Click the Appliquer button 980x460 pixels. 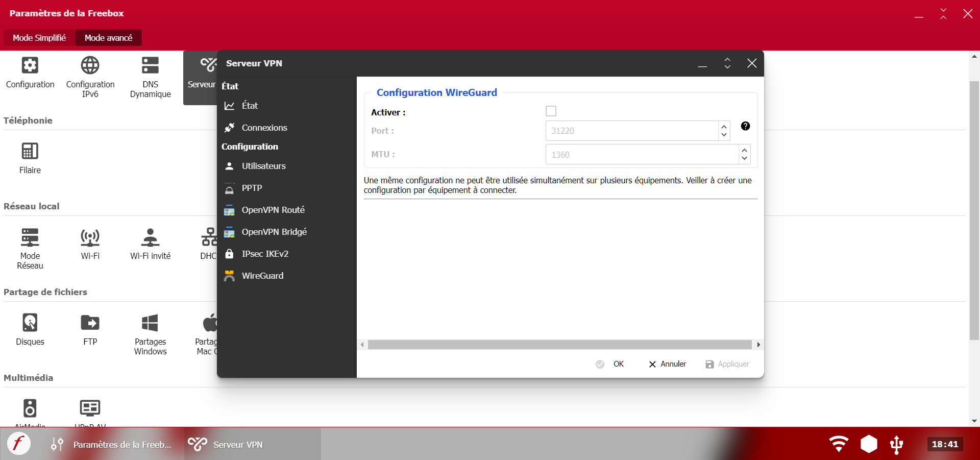click(x=727, y=364)
